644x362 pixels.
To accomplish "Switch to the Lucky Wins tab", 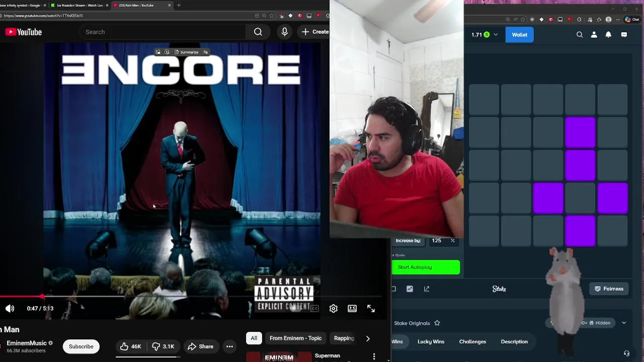I will 431,341.
